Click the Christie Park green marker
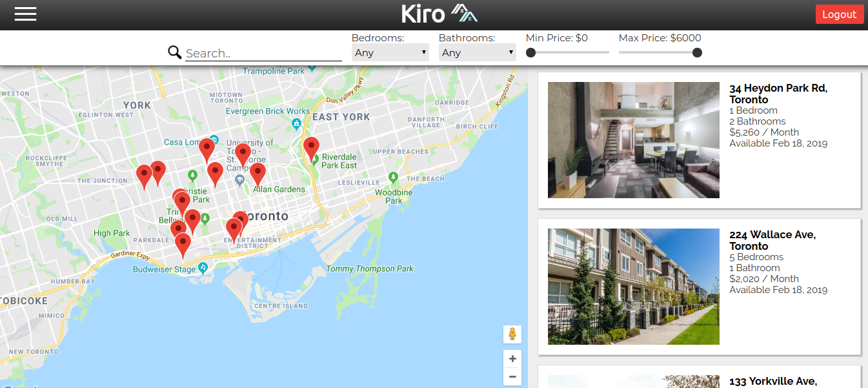868x388 pixels. pos(192,175)
